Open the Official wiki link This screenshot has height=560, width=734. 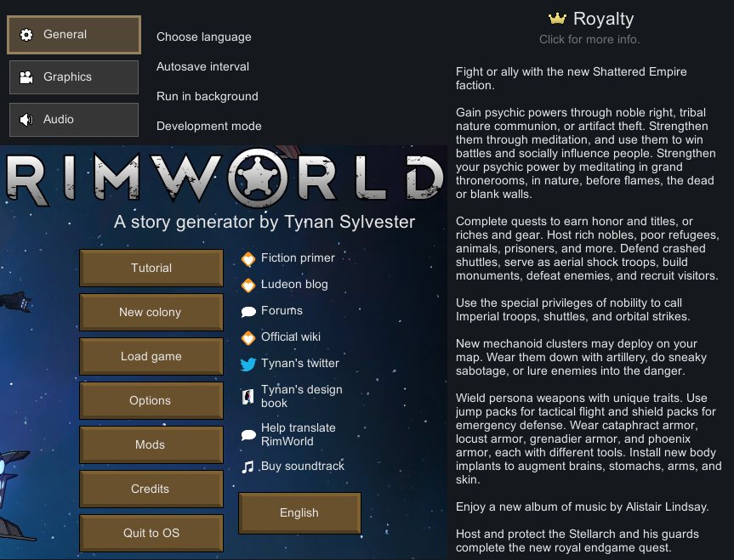(291, 337)
